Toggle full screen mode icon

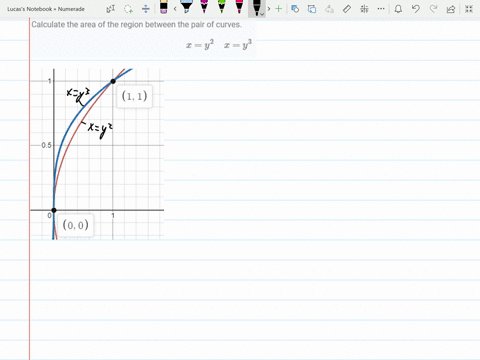[x=469, y=9]
